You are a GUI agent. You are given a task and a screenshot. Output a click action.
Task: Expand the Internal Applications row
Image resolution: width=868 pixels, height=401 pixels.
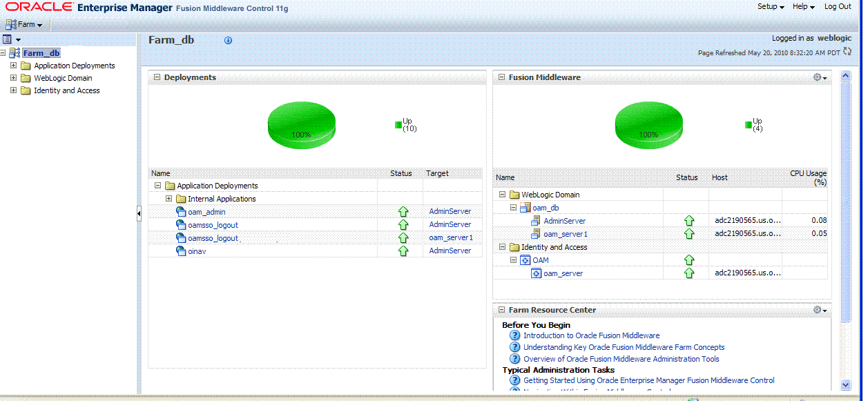169,199
